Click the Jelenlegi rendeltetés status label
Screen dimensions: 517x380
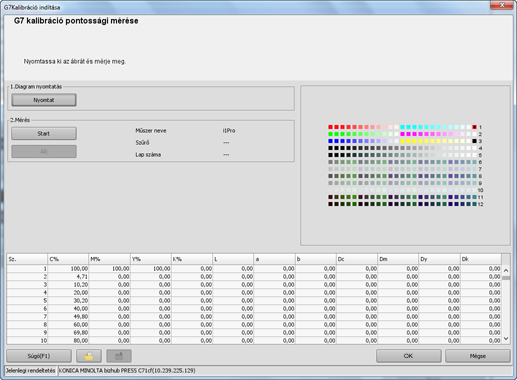click(31, 370)
